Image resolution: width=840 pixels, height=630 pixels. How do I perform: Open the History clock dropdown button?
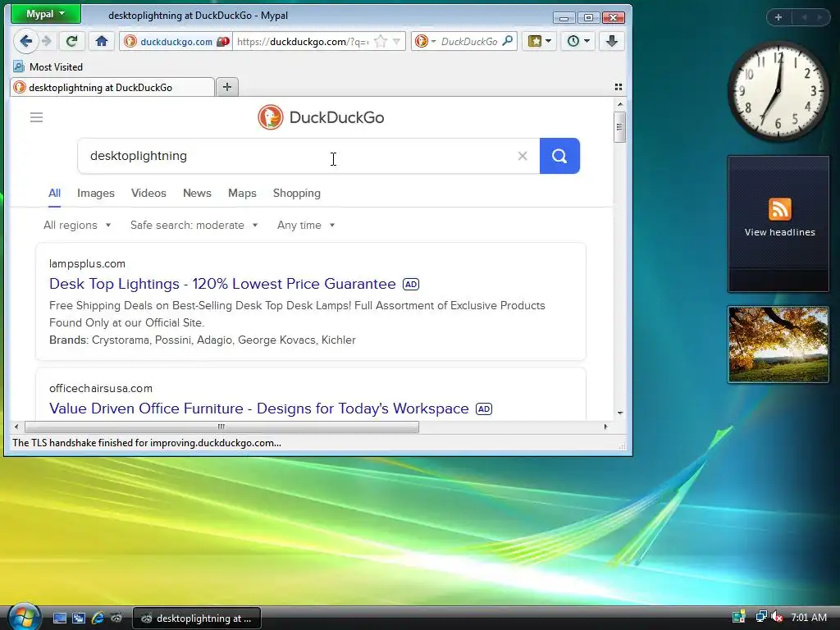coord(578,41)
